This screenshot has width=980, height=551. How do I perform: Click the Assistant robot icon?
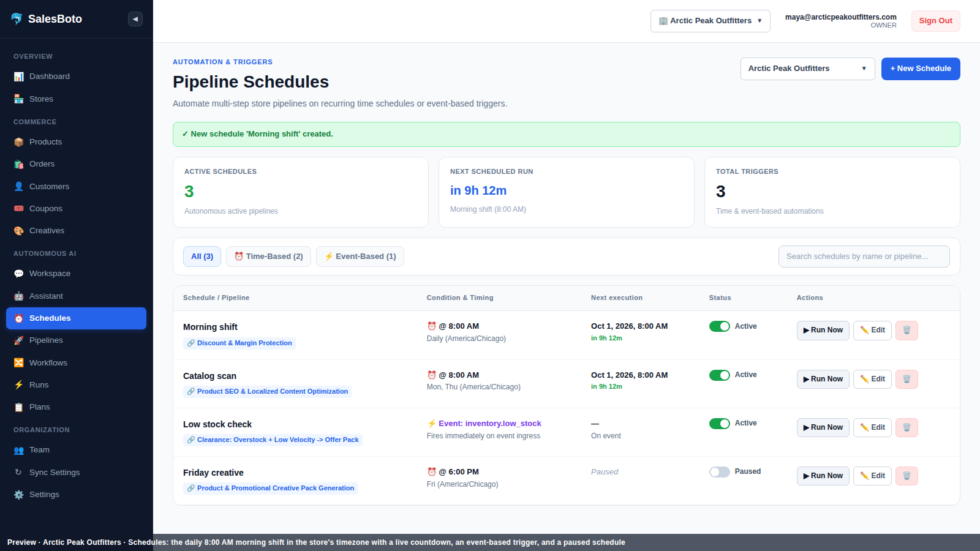point(19,296)
